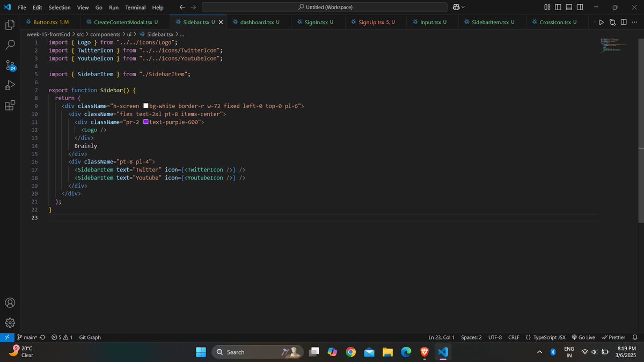Toggle the Secondary Side Bar

coord(580,7)
